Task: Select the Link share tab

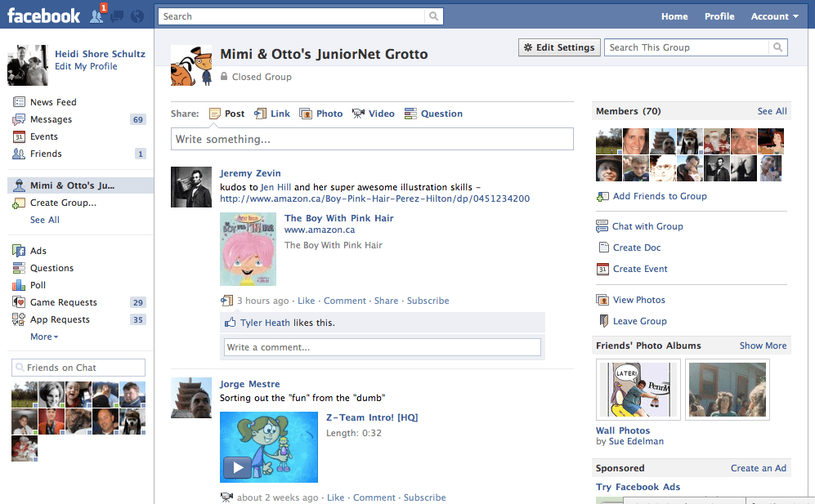Action: click(272, 114)
